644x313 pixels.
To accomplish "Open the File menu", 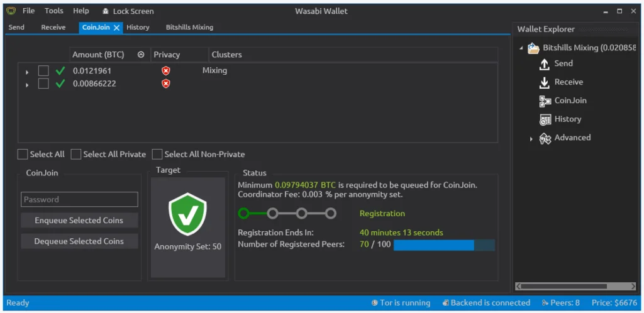I will pyautogui.click(x=29, y=11).
